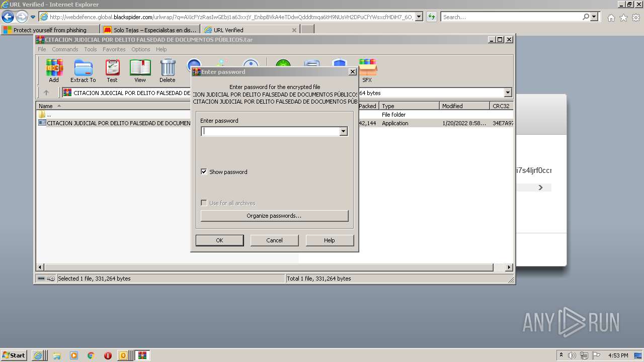Open the Tools menu

91,49
